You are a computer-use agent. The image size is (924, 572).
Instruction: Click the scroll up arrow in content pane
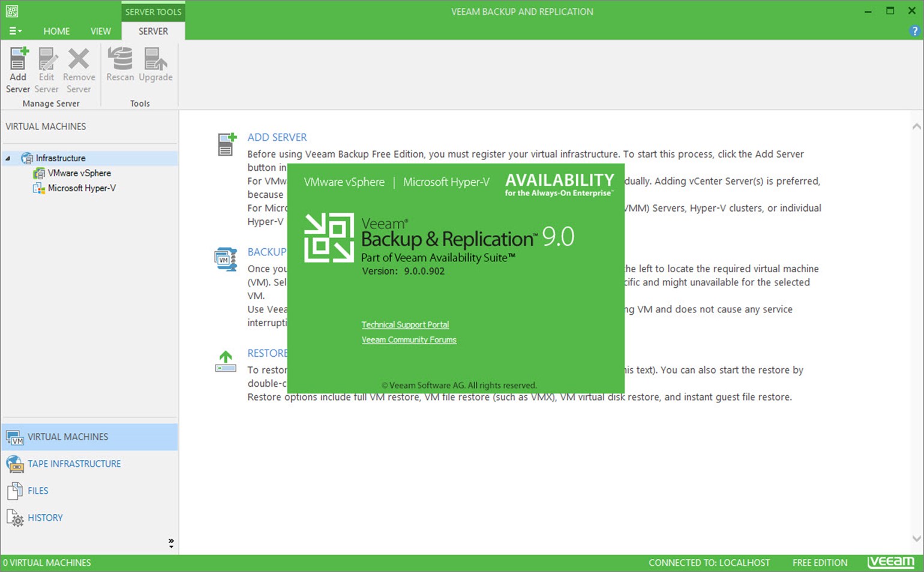tap(916, 127)
